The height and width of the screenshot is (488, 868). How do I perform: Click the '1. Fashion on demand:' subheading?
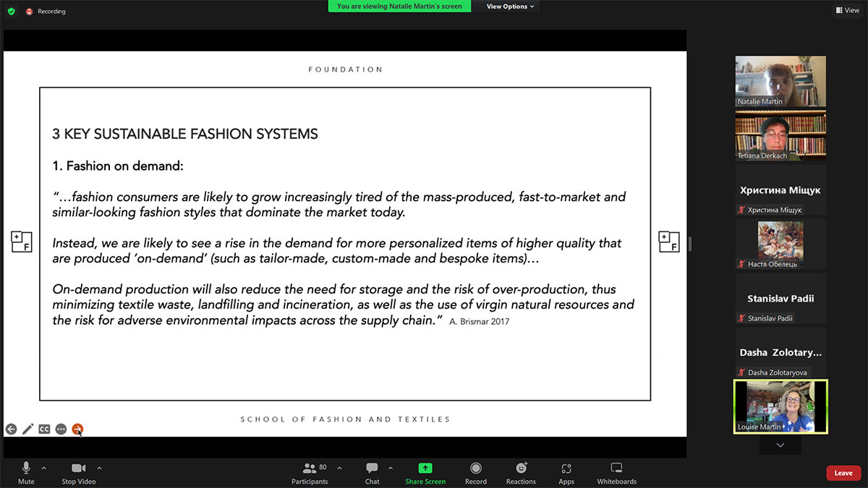[x=118, y=166]
